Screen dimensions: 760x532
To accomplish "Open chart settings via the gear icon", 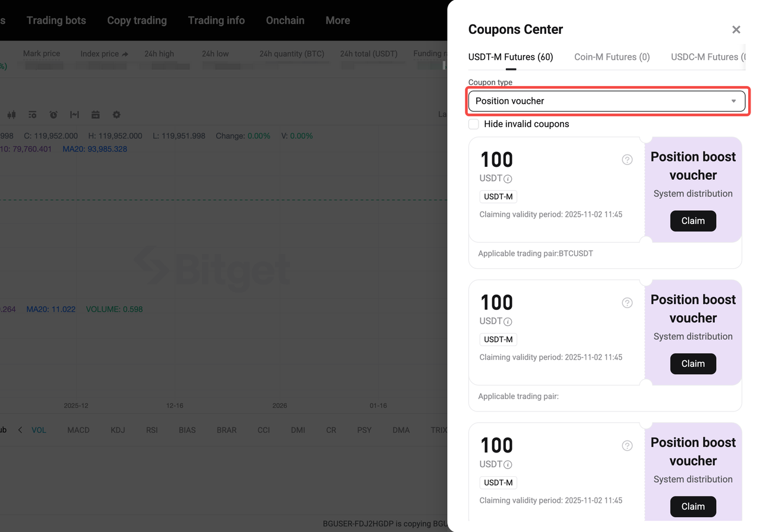I will [x=116, y=115].
